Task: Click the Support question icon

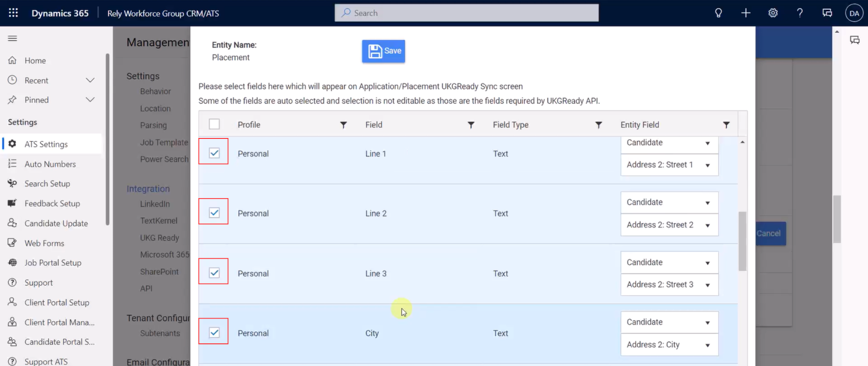Action: coord(12,282)
